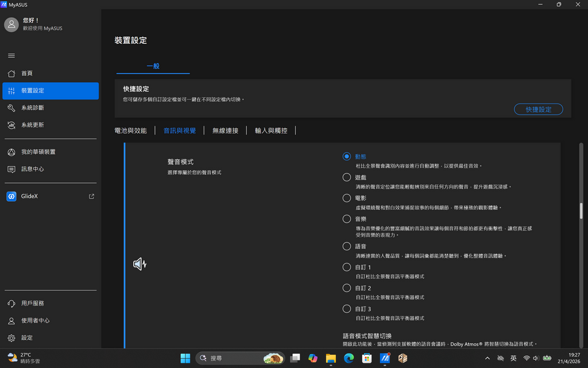Click the GlideX app icon
The width and height of the screenshot is (588, 368).
point(11,197)
